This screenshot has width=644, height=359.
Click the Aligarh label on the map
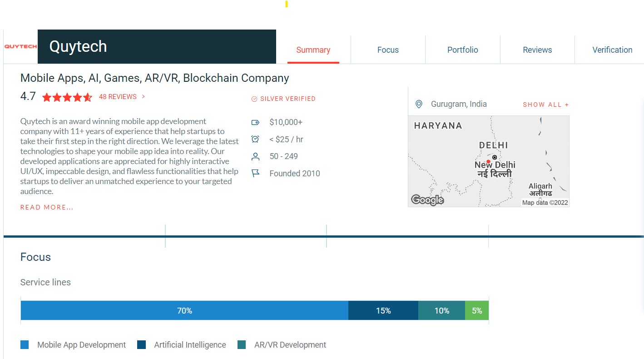[540, 186]
